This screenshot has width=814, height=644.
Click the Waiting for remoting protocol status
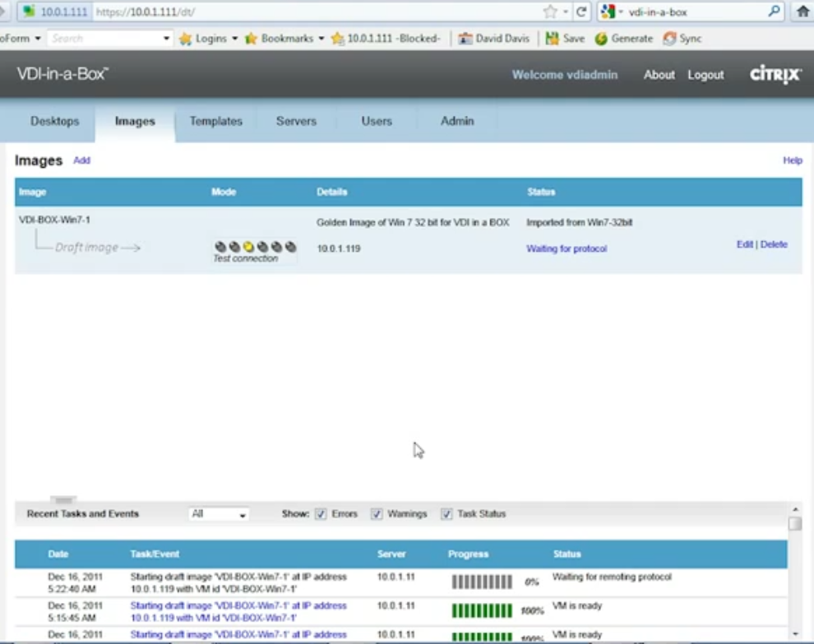[x=612, y=577]
